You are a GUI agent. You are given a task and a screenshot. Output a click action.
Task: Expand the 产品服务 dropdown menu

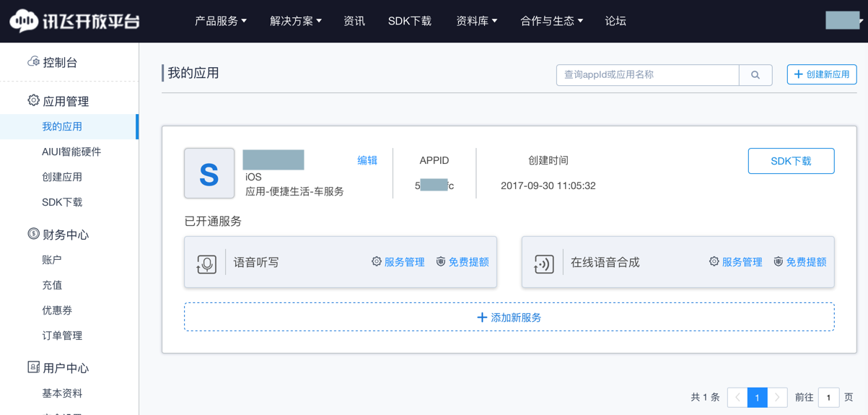point(221,21)
